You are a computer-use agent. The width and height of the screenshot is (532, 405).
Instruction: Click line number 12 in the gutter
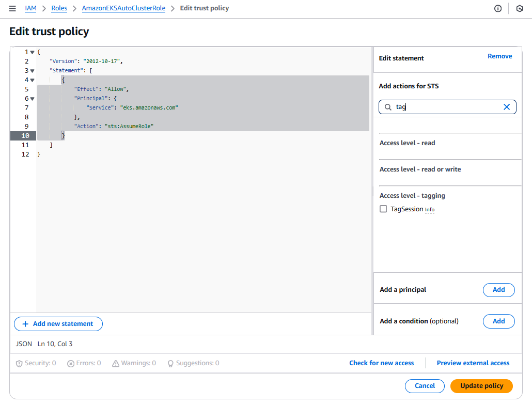(25, 154)
